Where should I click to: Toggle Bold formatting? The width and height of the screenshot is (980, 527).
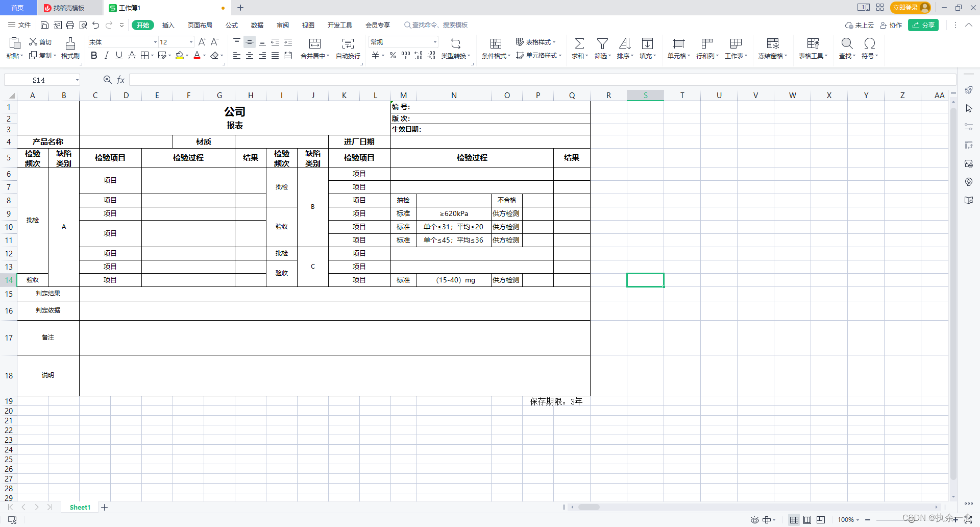click(94, 55)
